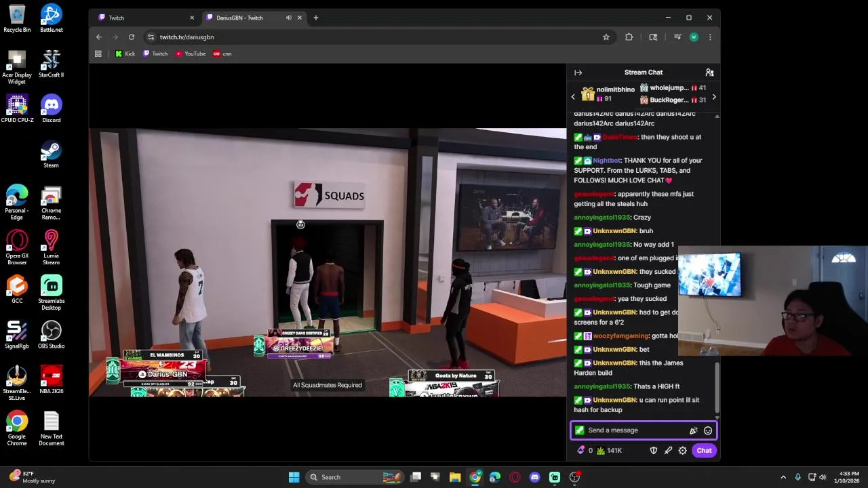Open chat identity badge in message box
Viewport: 868px width, 488px height.
pos(579,430)
